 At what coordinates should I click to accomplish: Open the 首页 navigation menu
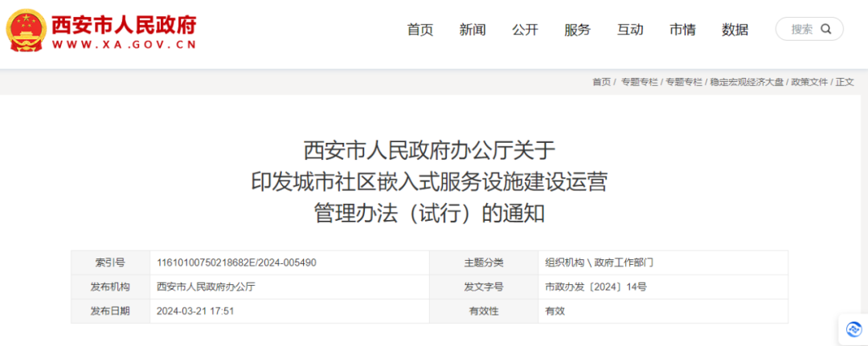(420, 30)
